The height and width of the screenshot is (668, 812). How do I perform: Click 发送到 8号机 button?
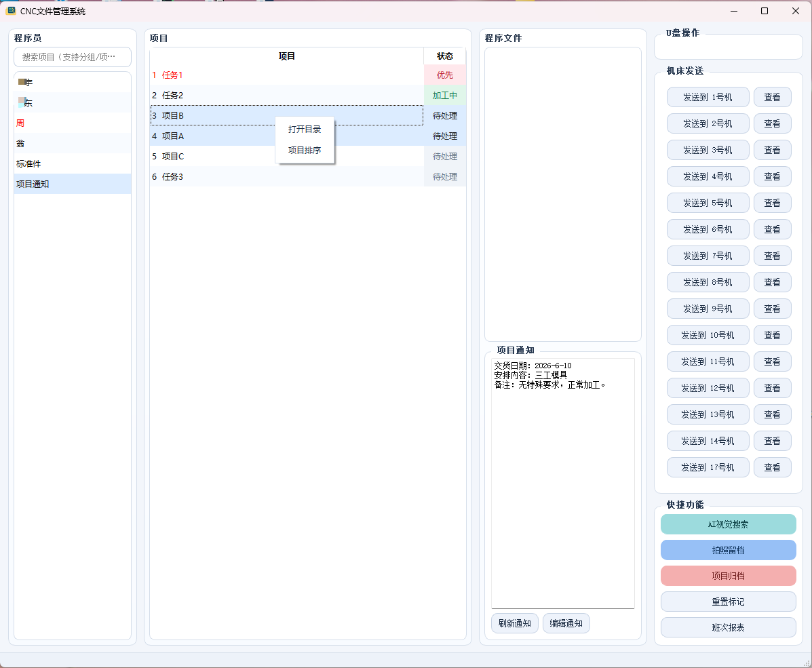click(x=708, y=282)
